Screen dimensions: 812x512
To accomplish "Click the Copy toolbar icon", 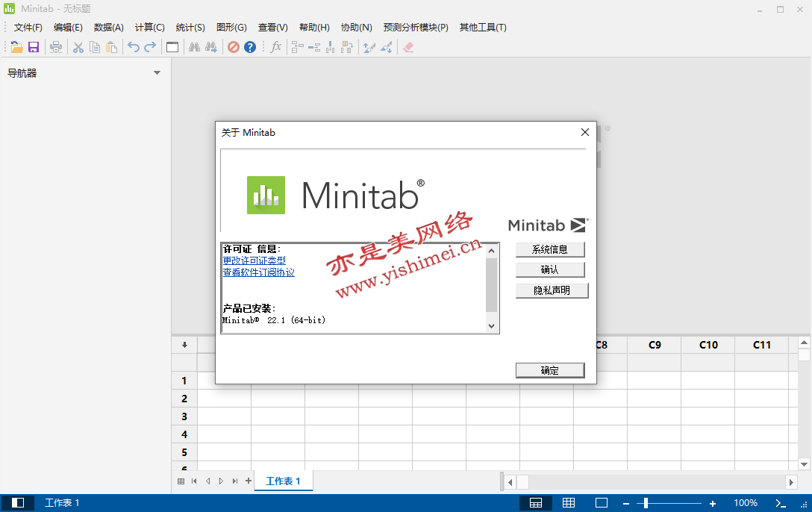I will (95, 47).
